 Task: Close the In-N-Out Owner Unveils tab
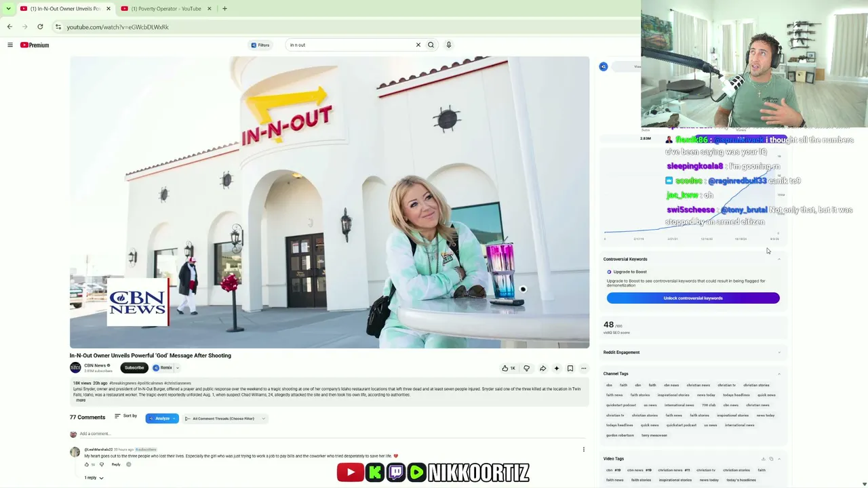tap(108, 9)
